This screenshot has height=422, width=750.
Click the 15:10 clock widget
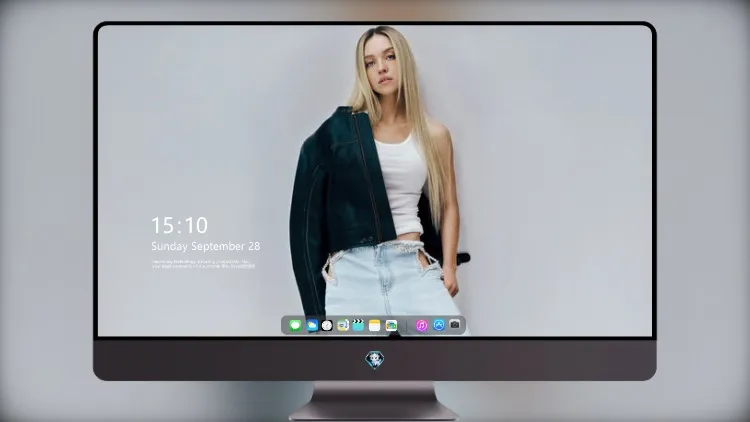(179, 225)
